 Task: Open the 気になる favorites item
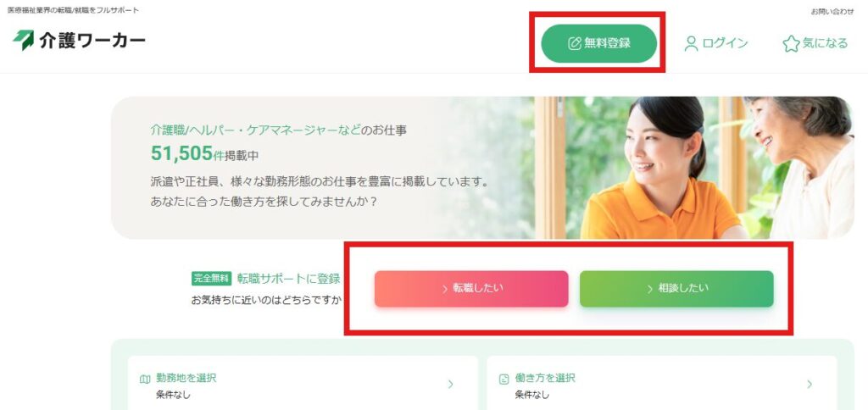coord(815,44)
